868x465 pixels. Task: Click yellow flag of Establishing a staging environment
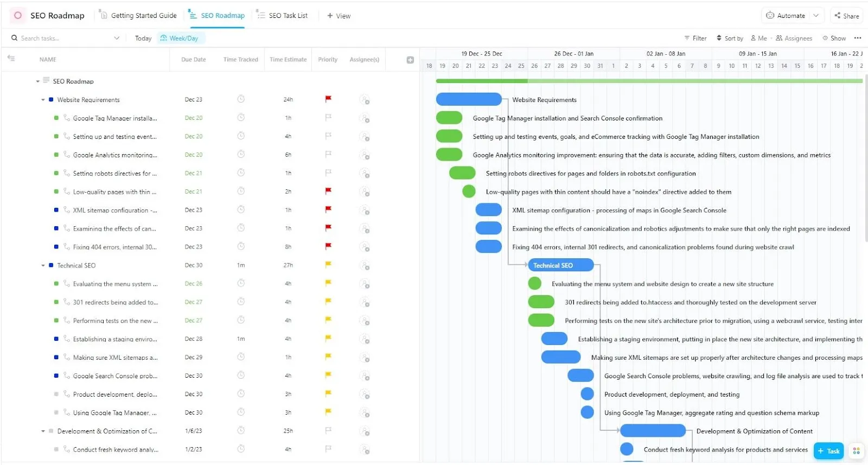(x=328, y=338)
